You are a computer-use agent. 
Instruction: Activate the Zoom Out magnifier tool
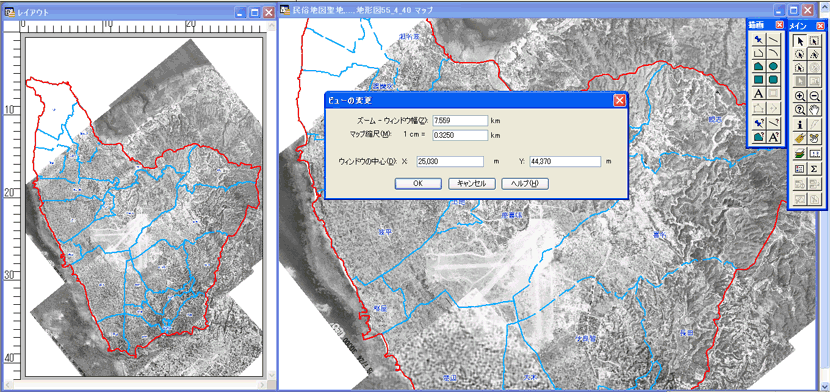(815, 96)
